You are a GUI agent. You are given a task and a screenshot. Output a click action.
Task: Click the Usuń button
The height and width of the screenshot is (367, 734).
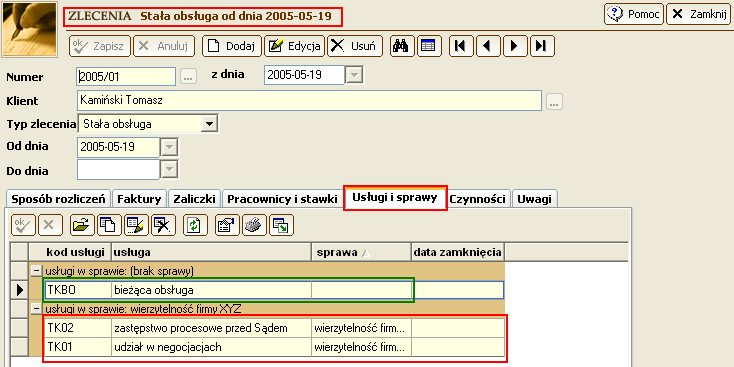[x=355, y=46]
